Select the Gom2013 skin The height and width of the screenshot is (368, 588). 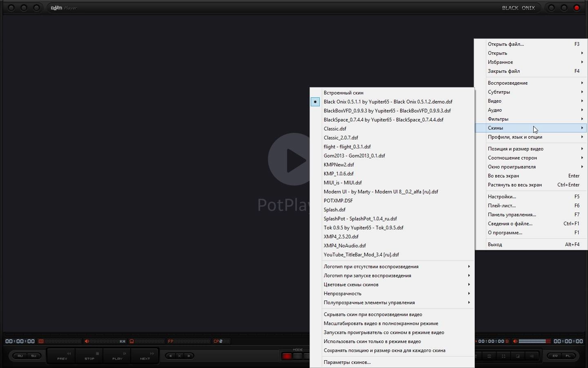coord(392,156)
